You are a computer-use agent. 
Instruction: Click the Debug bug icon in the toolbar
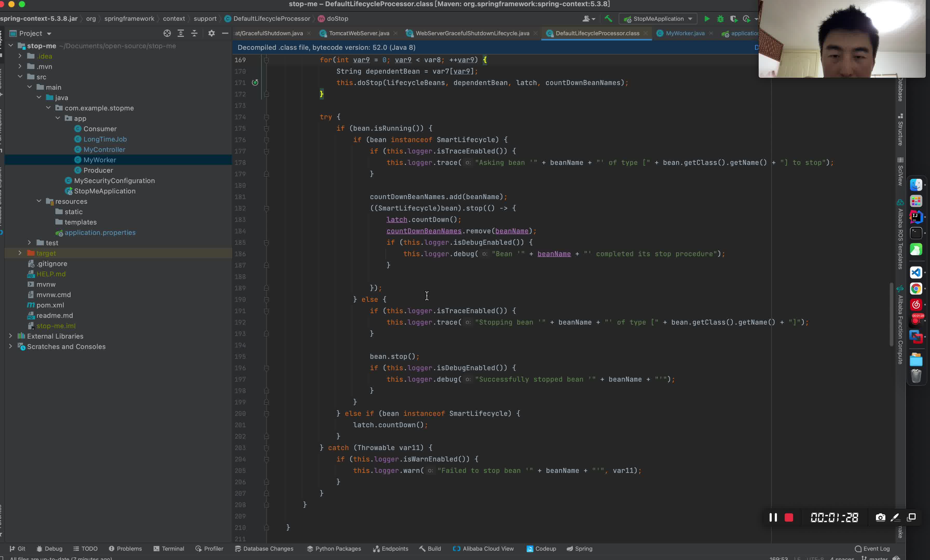tap(720, 19)
